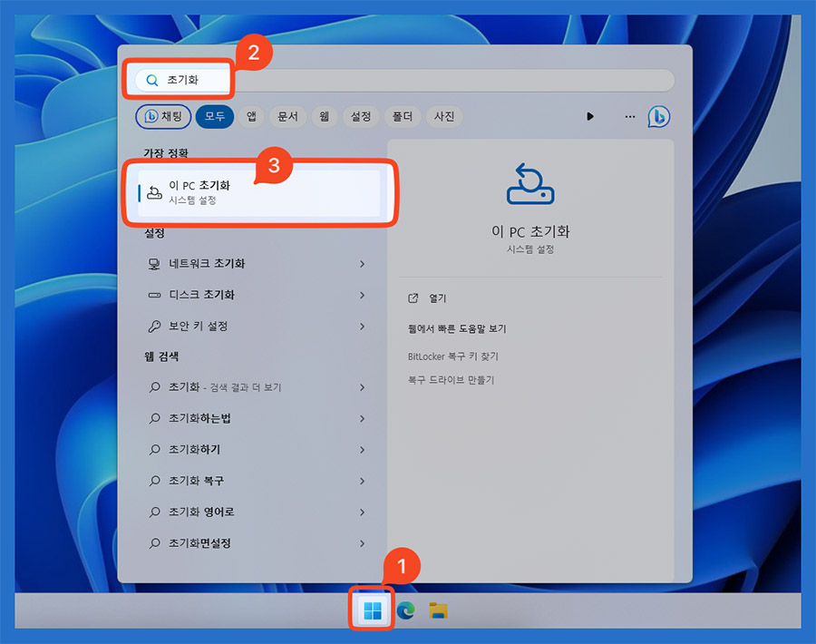
Task: Select the 채팅 filter tab
Action: 163,116
